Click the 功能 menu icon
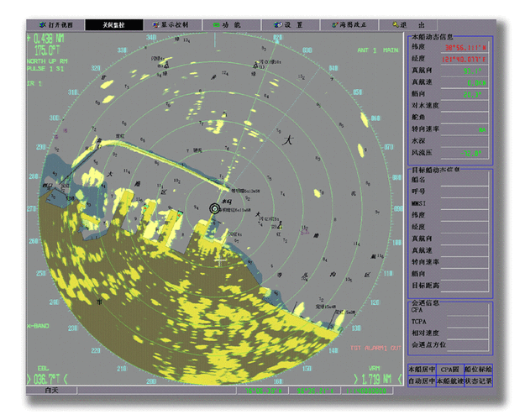 click(x=217, y=25)
